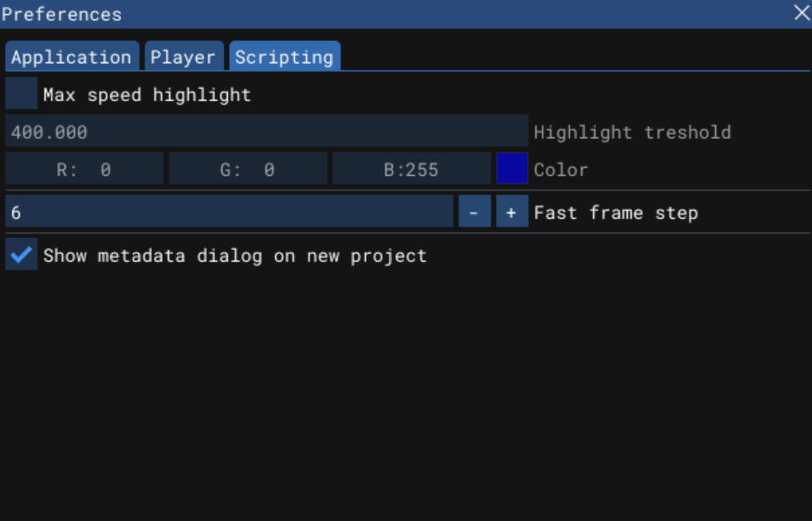Enable the Max speed highlight checkbox
Image resolution: width=812 pixels, height=521 pixels.
(x=21, y=93)
